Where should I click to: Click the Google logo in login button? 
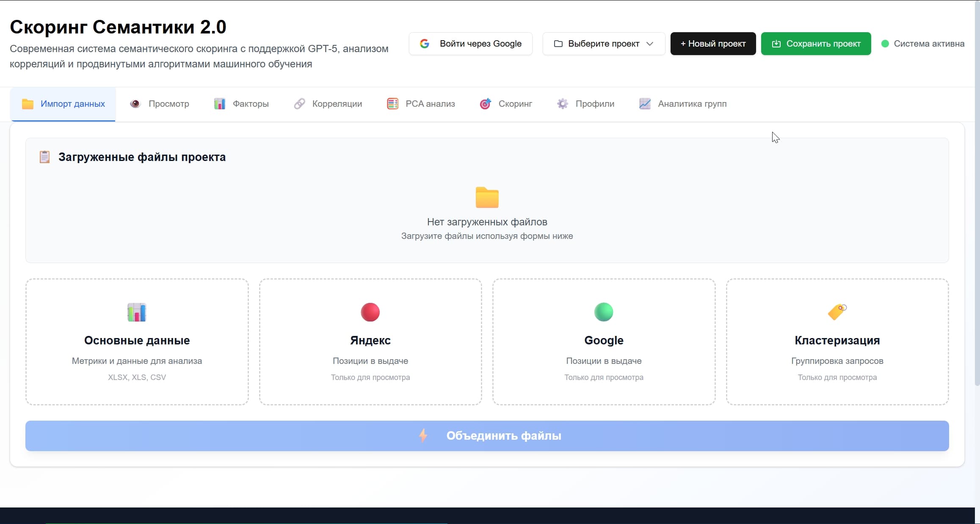click(425, 44)
